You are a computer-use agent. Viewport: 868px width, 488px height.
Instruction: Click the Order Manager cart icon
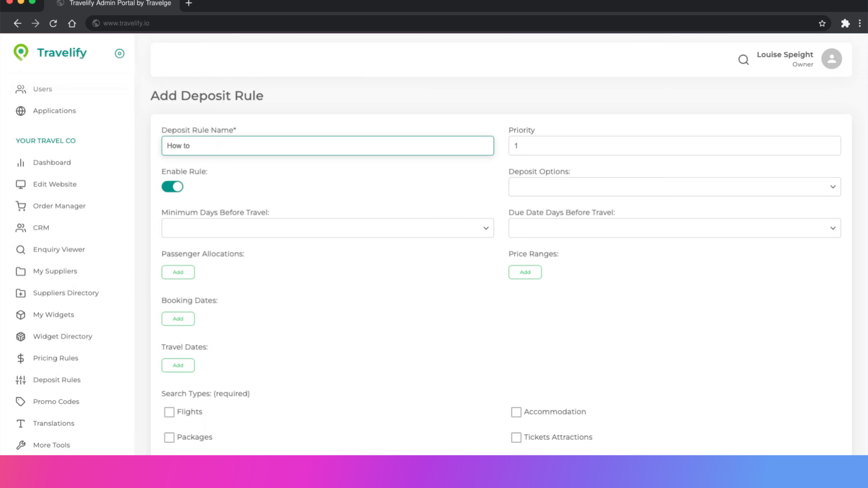(x=21, y=206)
